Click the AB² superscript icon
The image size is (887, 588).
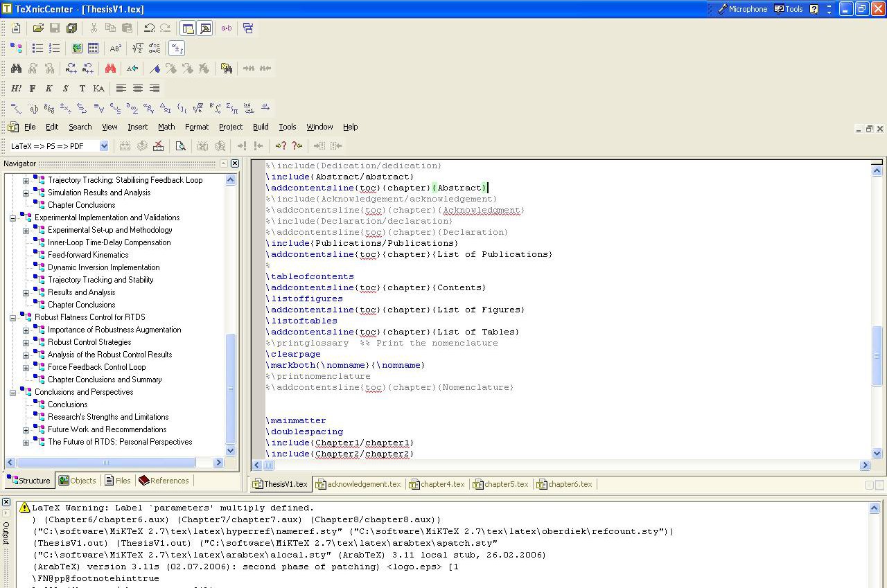click(x=116, y=48)
